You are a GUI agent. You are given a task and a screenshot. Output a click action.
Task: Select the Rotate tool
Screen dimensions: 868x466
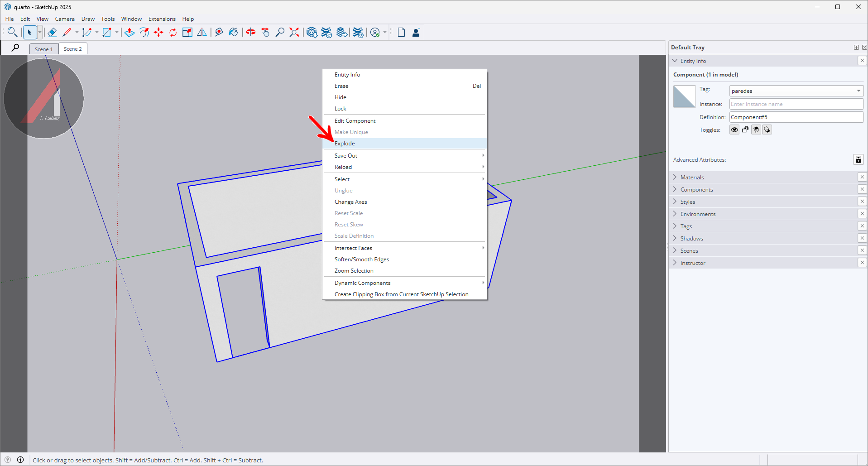point(173,32)
